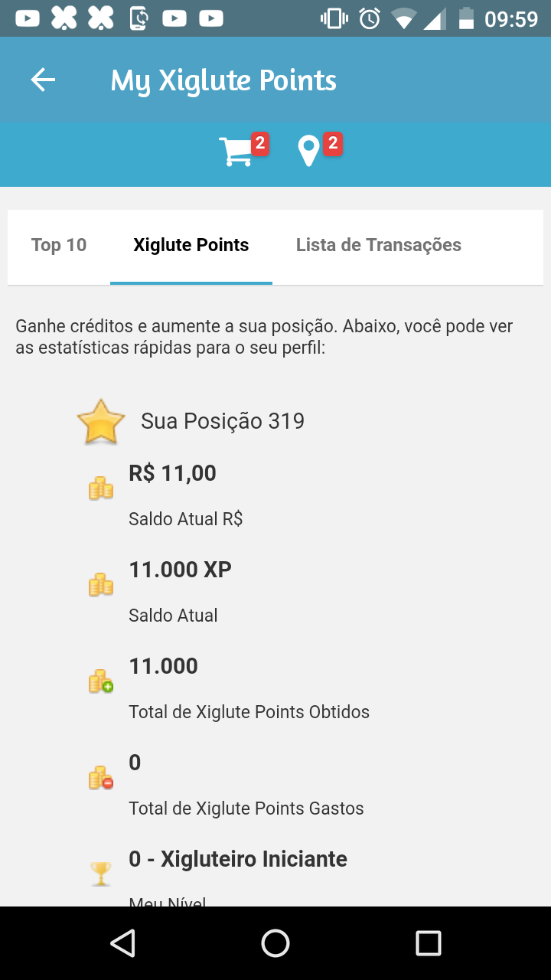Viewport: 551px width, 980px height.
Task: Select the Xiglute Points tab
Action: [191, 245]
